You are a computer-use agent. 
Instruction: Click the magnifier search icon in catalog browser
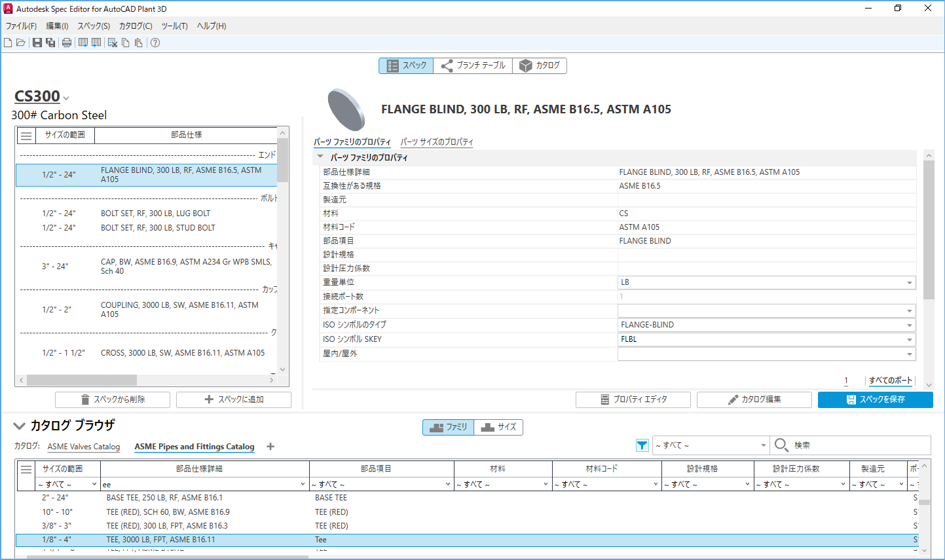pyautogui.click(x=781, y=445)
